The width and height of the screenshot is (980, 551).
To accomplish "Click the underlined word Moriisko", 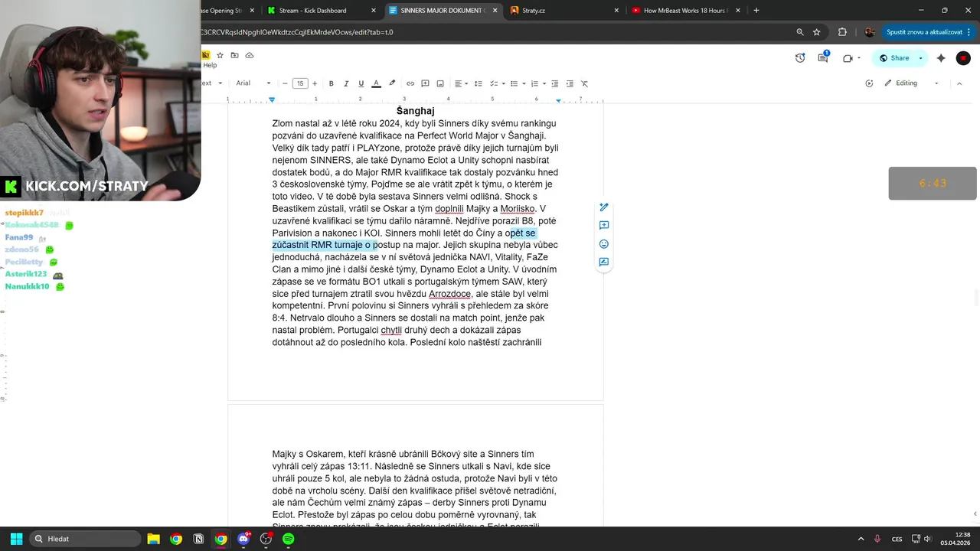I will pos(518,209).
